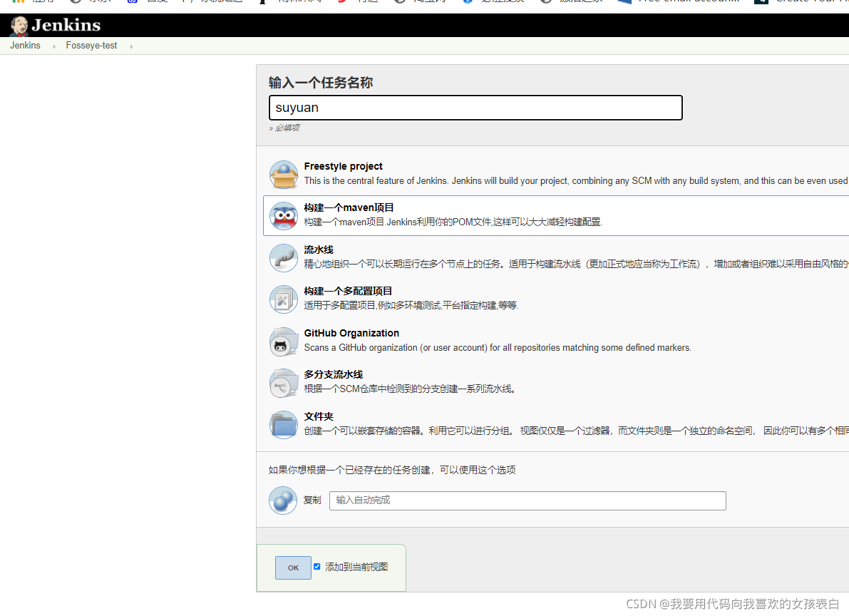Expand the arrow after Fosseye-test breadcrumb
Screen dimensions: 849x616
131,46
